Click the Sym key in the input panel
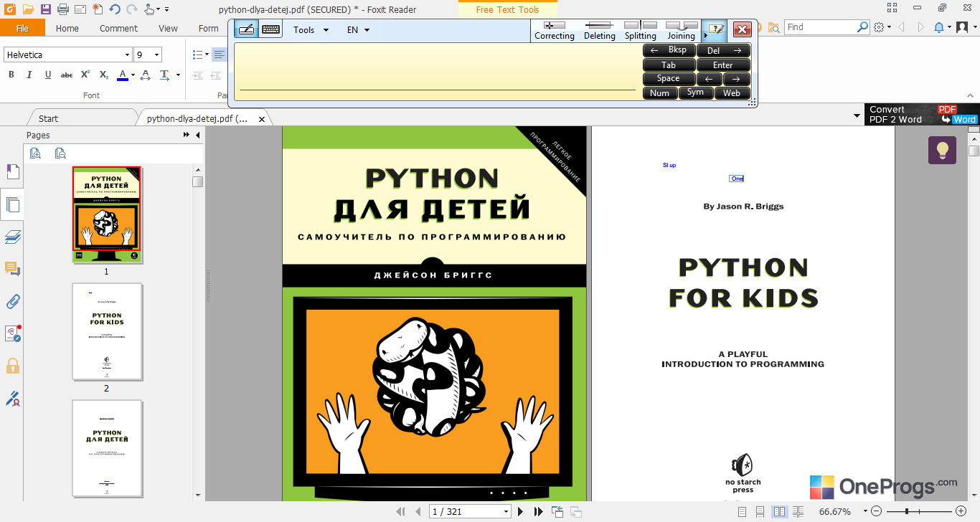Viewport: 980px width, 522px height. coord(696,92)
